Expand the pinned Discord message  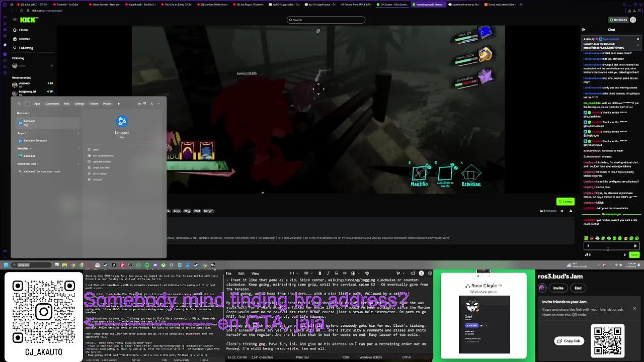coord(638,45)
